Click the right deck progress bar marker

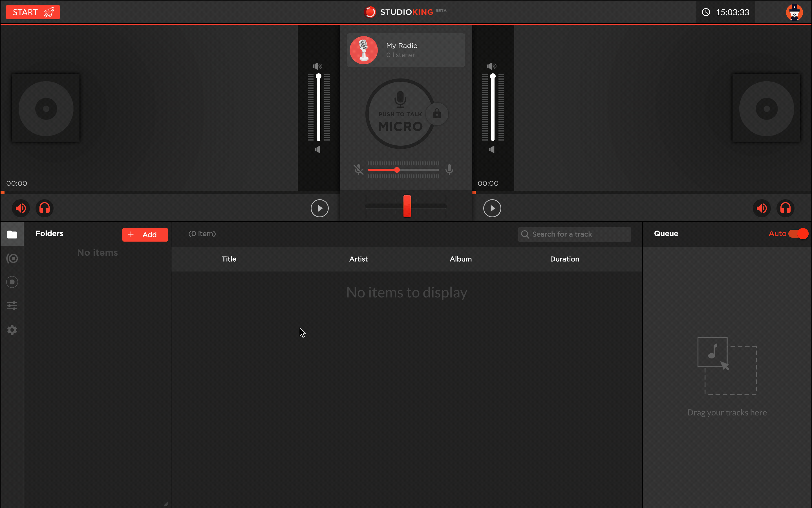pyautogui.click(x=474, y=192)
